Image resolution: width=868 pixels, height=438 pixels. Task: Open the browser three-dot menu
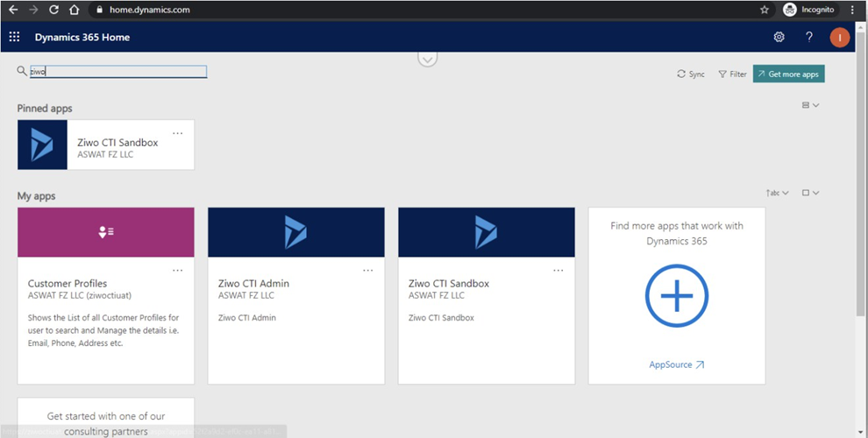click(x=853, y=10)
